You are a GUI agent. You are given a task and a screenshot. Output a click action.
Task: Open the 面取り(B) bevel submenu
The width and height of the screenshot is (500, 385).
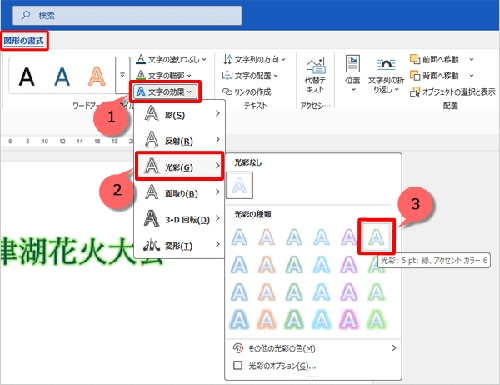tap(180, 193)
